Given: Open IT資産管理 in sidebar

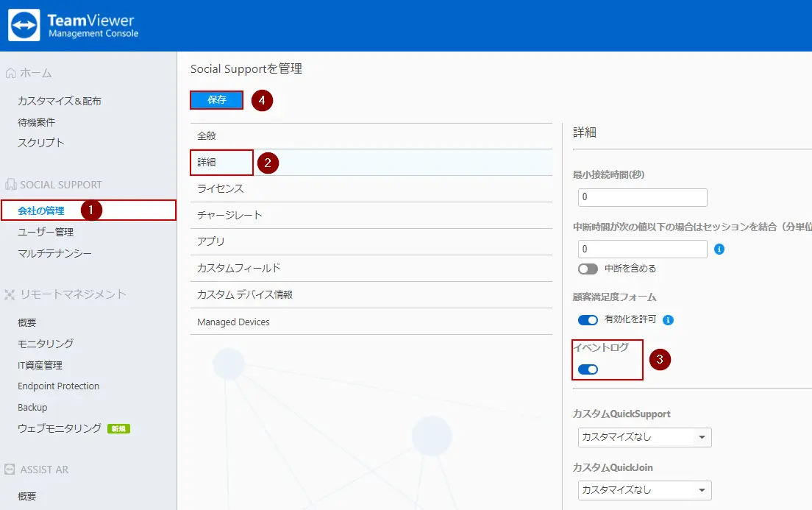Looking at the screenshot, I should pos(40,366).
